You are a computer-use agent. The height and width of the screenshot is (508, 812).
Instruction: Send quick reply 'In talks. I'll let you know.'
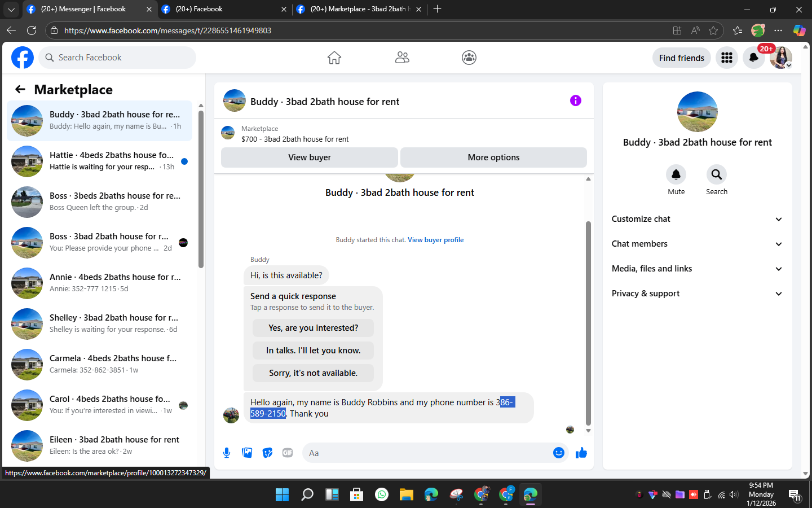coord(313,351)
